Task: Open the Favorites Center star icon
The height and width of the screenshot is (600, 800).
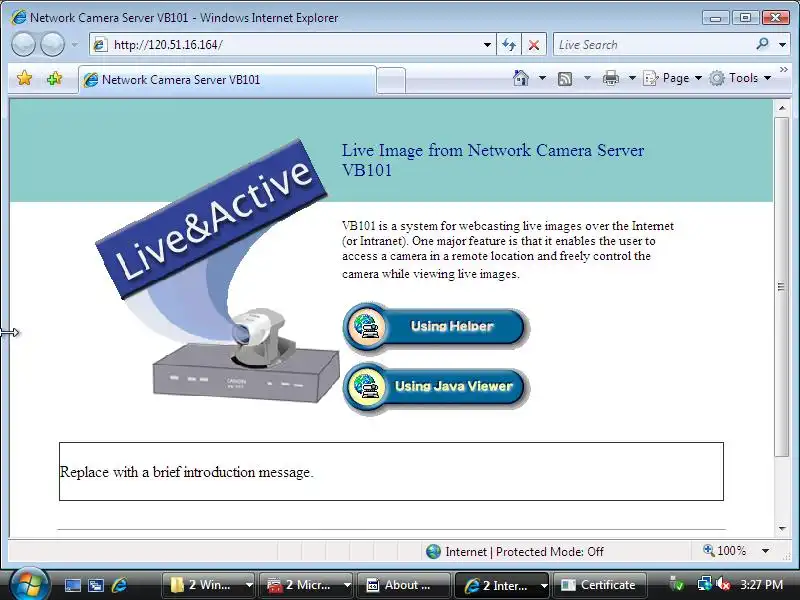Action: click(x=24, y=79)
